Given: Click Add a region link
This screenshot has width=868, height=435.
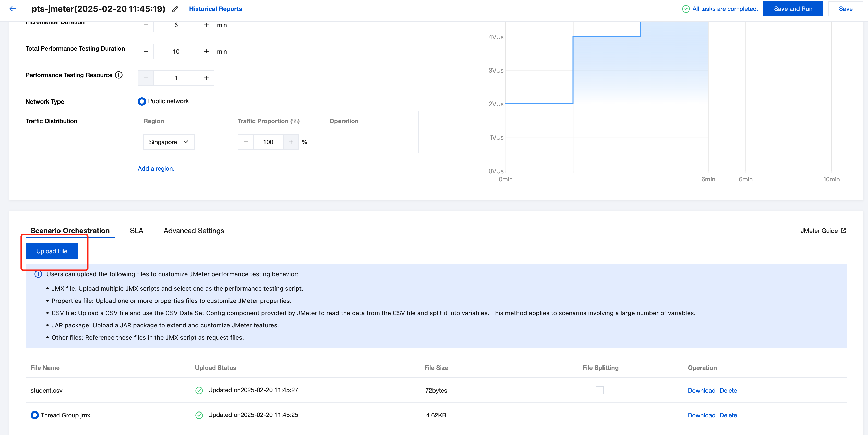Looking at the screenshot, I should tap(156, 169).
